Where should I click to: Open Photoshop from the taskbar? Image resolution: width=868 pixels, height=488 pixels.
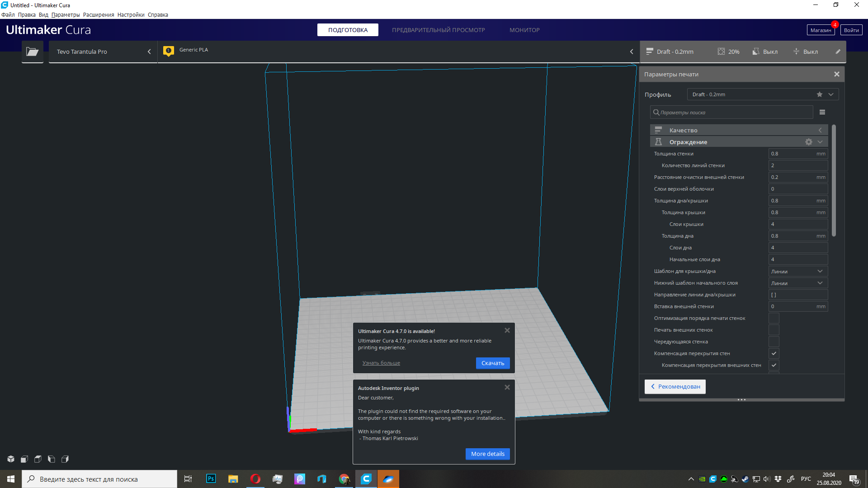(x=211, y=479)
